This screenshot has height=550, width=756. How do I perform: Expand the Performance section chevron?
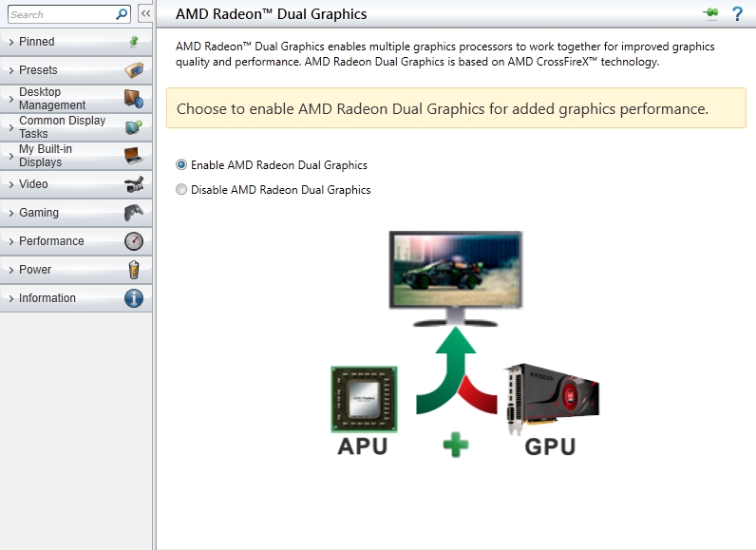pyautogui.click(x=11, y=241)
